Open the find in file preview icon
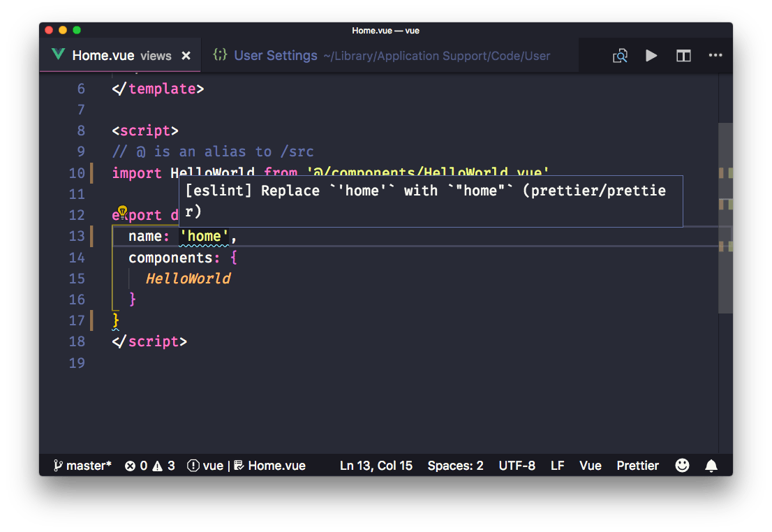The width and height of the screenshot is (772, 532). click(620, 56)
